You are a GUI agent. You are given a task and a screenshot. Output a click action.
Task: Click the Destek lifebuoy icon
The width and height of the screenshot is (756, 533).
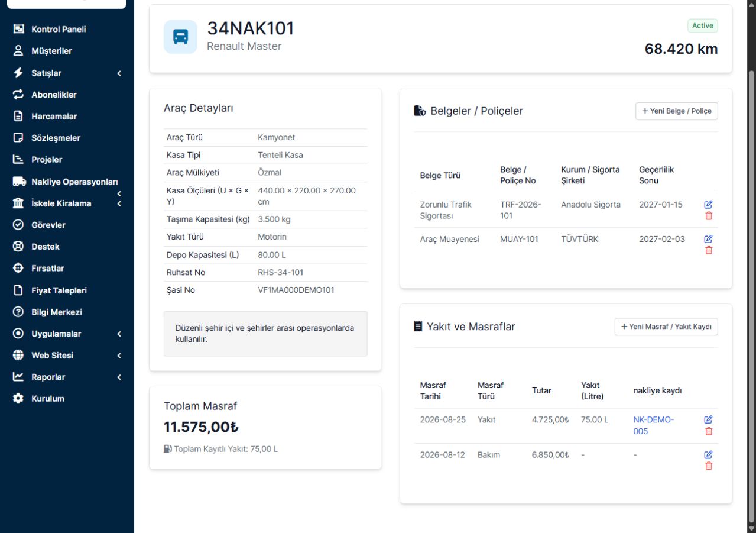(18, 247)
